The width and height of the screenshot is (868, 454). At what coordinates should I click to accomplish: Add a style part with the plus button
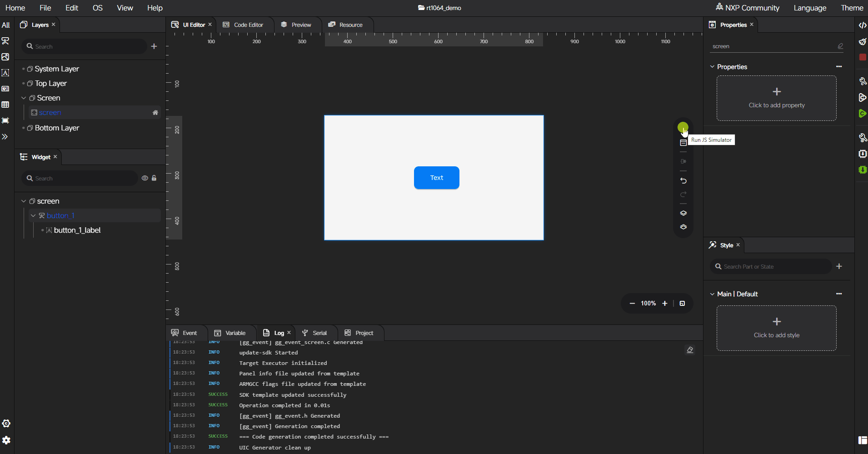click(839, 266)
